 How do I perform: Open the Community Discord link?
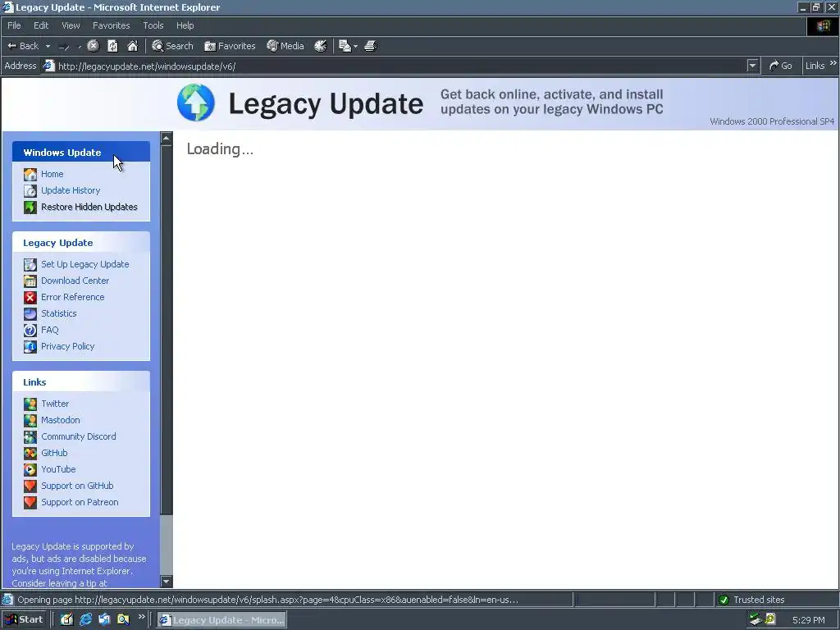(x=79, y=436)
